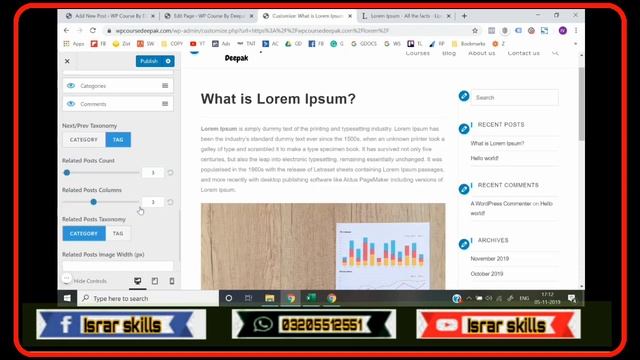Open the Contact us menu item
Image resolution: width=640 pixels, height=360 pixels.
524,53
